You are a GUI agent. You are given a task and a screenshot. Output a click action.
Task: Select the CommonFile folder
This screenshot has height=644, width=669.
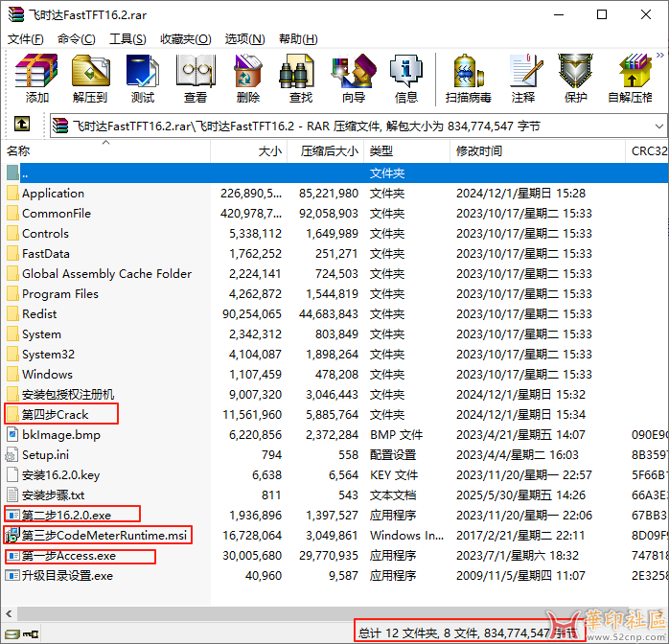click(57, 214)
